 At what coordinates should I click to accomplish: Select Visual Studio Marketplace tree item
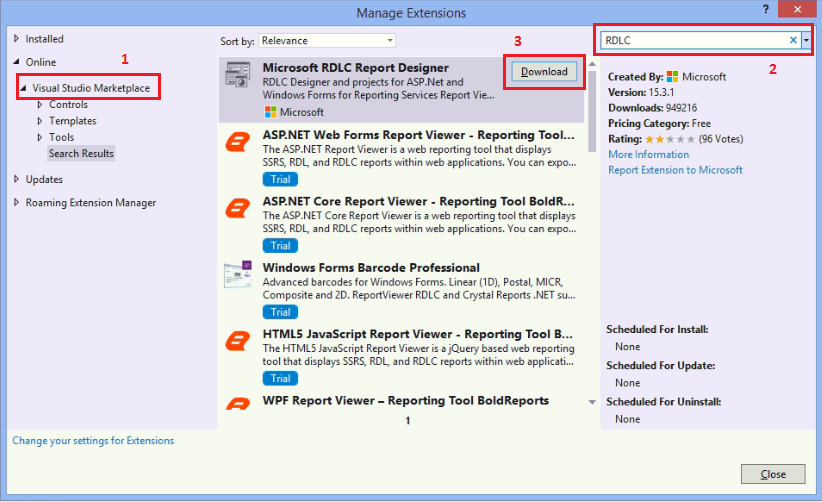91,88
